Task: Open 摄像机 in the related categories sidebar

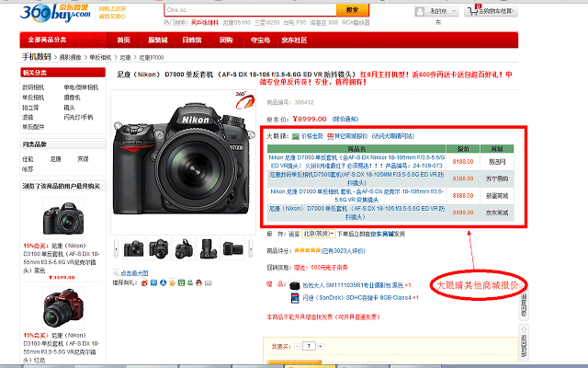Action: click(72, 98)
